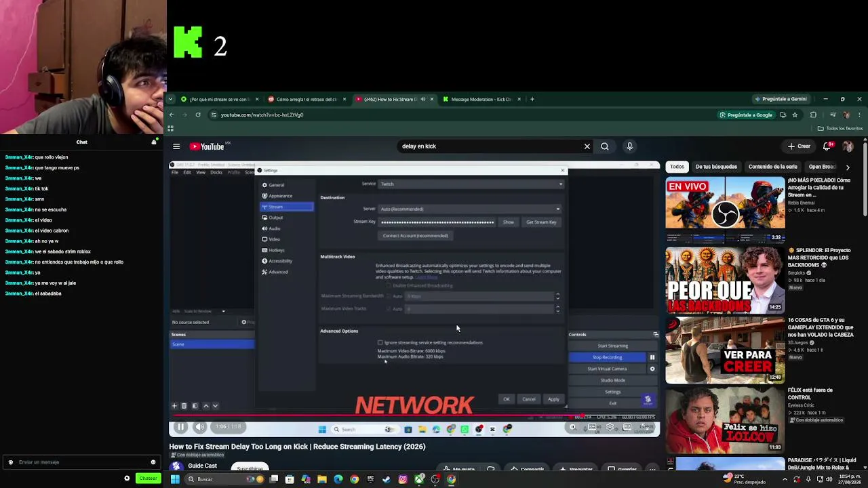Viewport: 868px width, 488px height.
Task: Select the De tus búsquedas filter chip
Action: (716, 167)
